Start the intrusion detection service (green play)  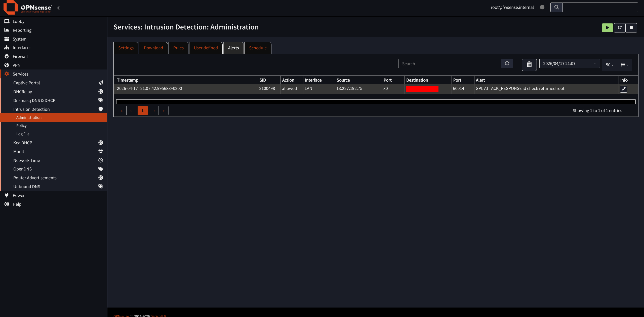(x=607, y=28)
